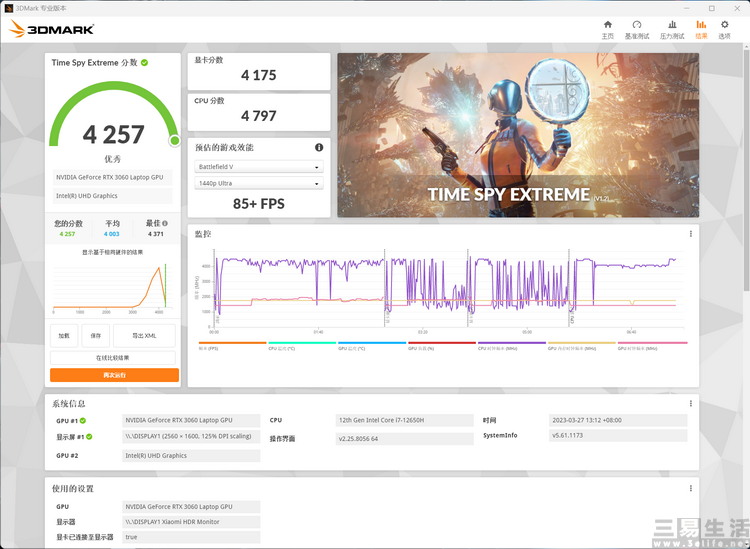Viewport: 750px width, 549px height.
Task: Switch to the Results (结果) tab
Action: (x=701, y=30)
